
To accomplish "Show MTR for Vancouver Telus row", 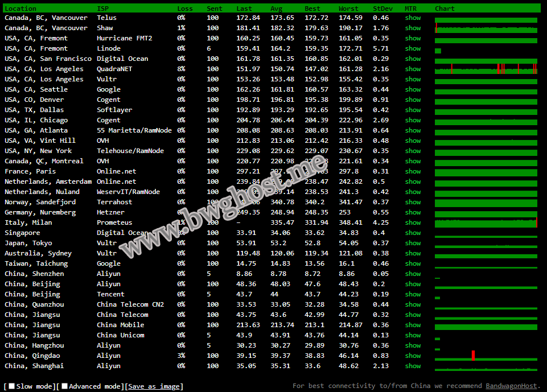I will [413, 18].
